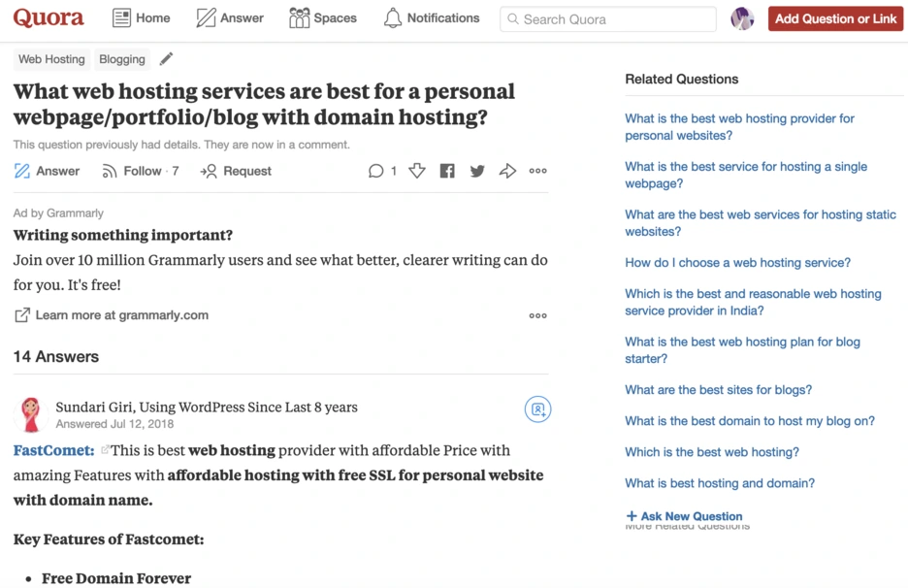
Task: Open the Home tab
Action: (142, 18)
